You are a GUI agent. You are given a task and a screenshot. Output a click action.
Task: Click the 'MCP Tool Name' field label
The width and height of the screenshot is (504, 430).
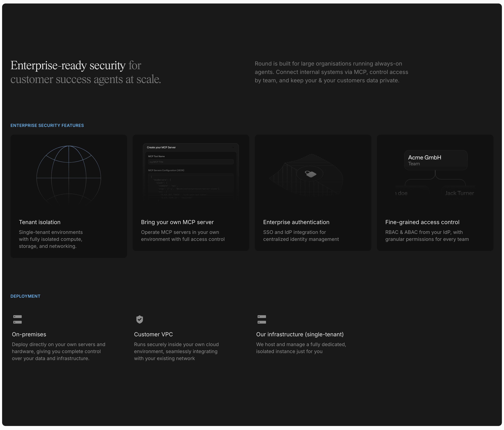click(156, 156)
